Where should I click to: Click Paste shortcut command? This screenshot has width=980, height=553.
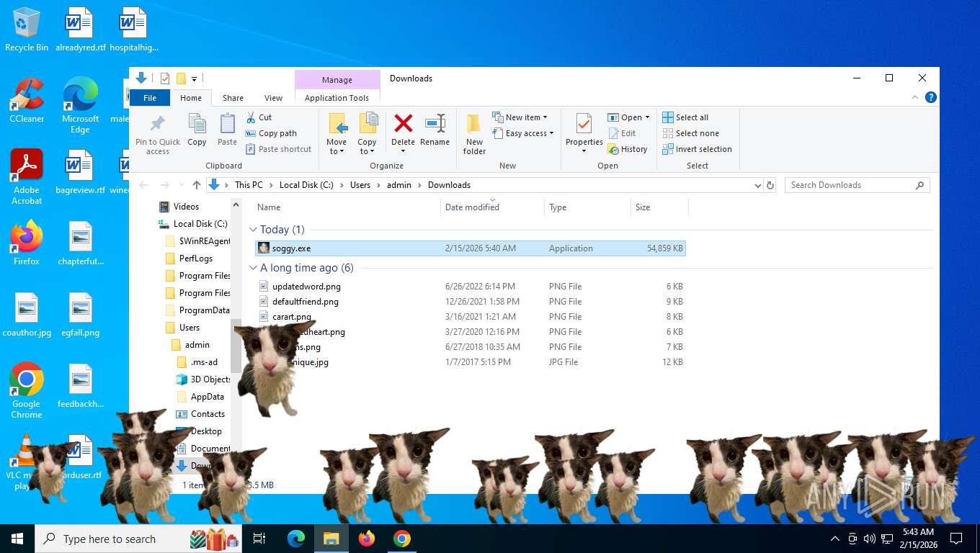278,149
